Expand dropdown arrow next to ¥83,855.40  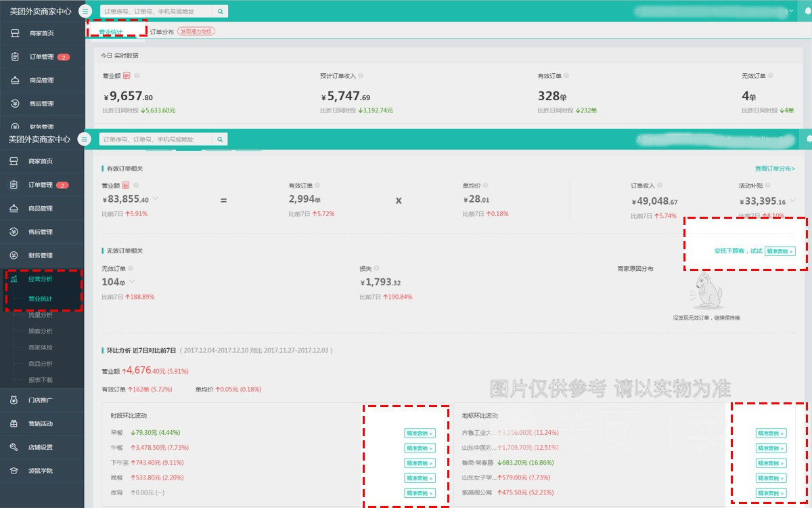point(156,199)
